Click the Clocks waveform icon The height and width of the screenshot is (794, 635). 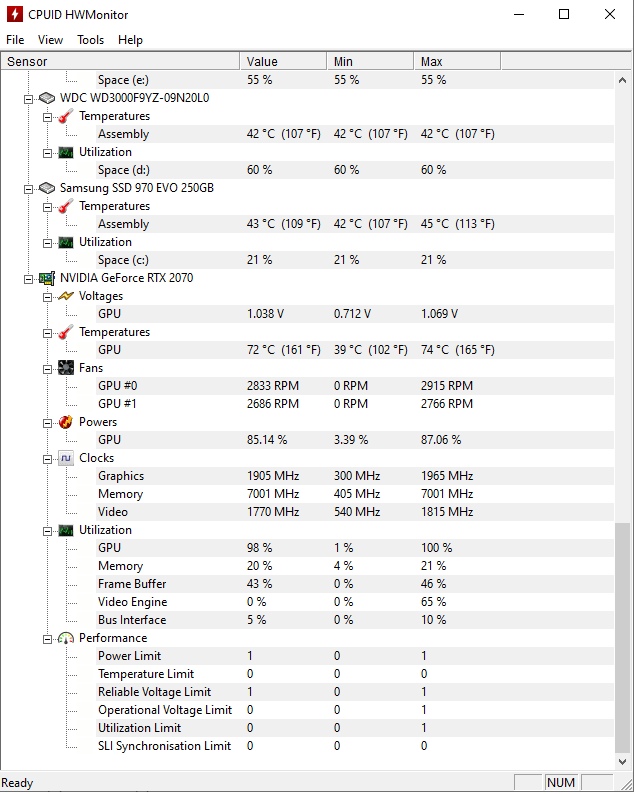pos(66,458)
